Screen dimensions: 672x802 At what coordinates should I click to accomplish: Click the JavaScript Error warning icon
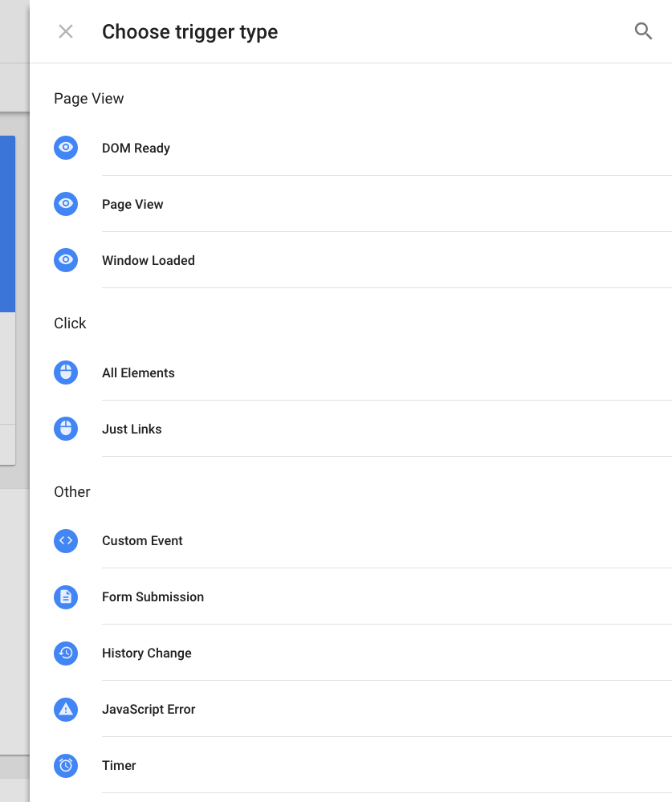pos(66,710)
